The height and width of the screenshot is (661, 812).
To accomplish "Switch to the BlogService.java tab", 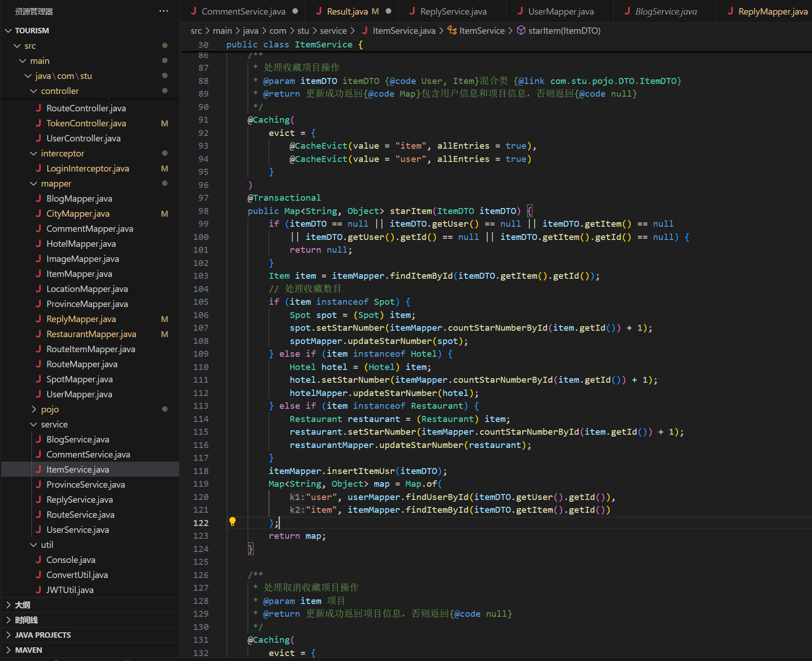I will pyautogui.click(x=666, y=11).
